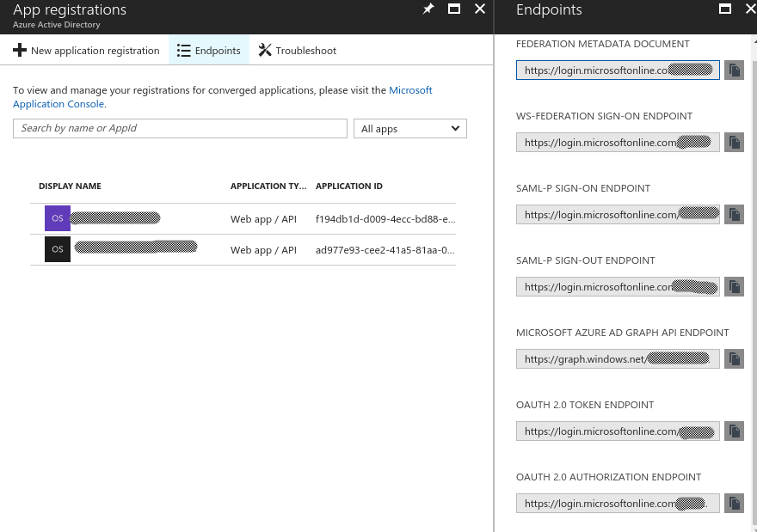
Task: Copy the OAuth 2.0 Authorization endpoint URL
Action: click(x=734, y=503)
